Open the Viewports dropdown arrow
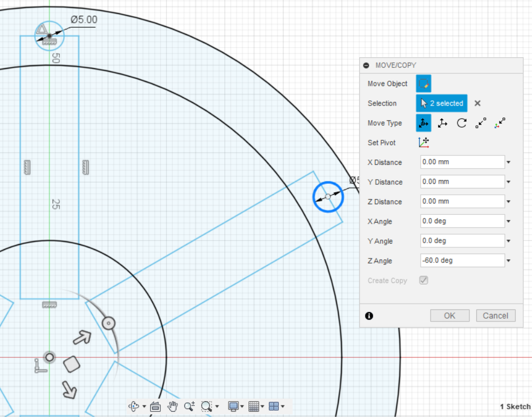This screenshot has width=532, height=417. (x=283, y=406)
